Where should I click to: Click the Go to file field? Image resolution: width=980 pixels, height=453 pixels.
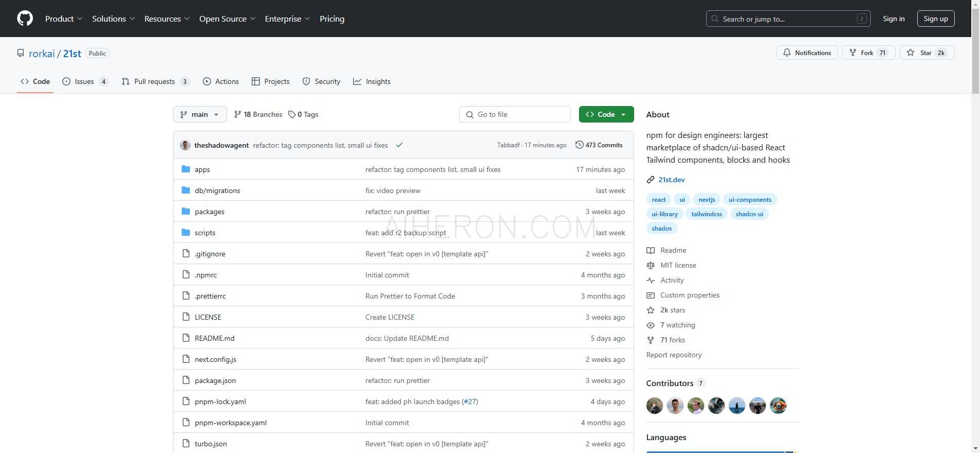click(515, 114)
